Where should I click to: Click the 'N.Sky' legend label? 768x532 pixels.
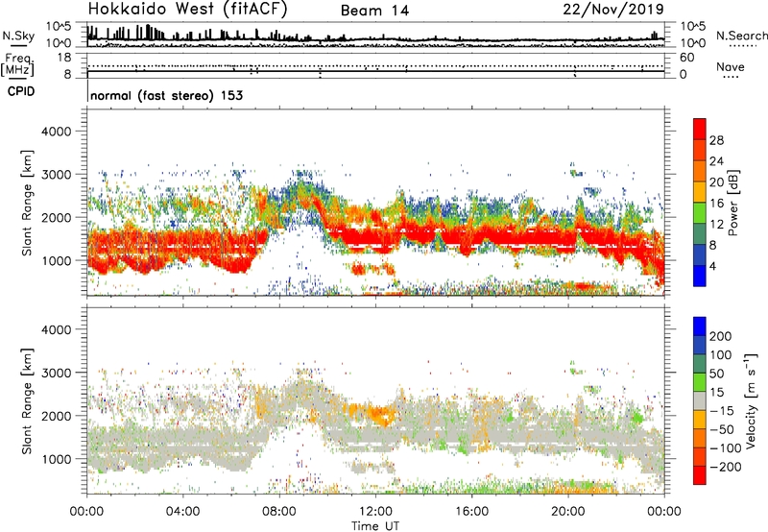pyautogui.click(x=18, y=36)
